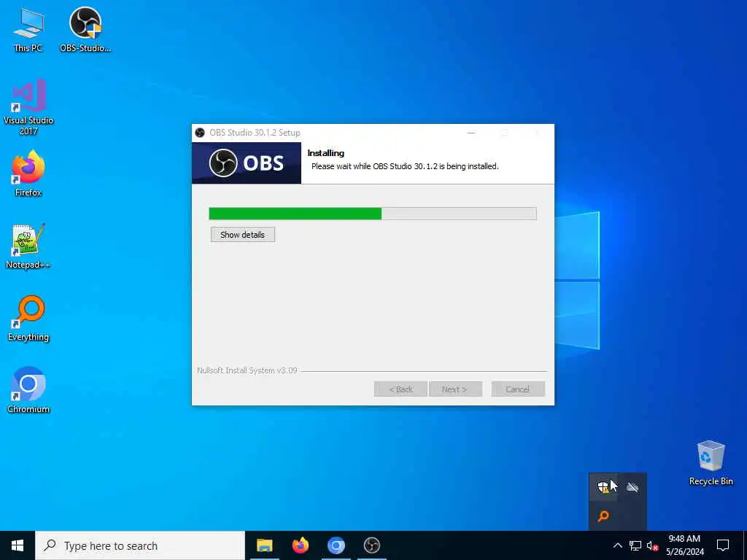Image resolution: width=747 pixels, height=560 pixels.
Task: Click the OBS logo banner in installer
Action: [x=247, y=163]
